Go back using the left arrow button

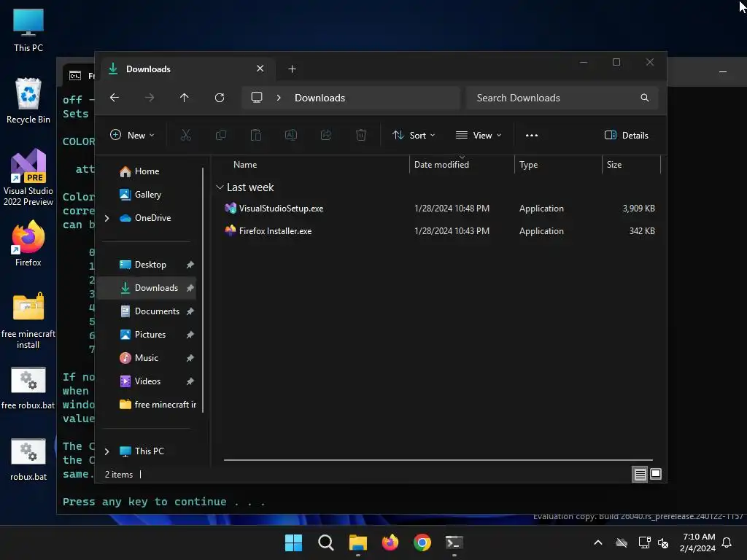(x=115, y=98)
